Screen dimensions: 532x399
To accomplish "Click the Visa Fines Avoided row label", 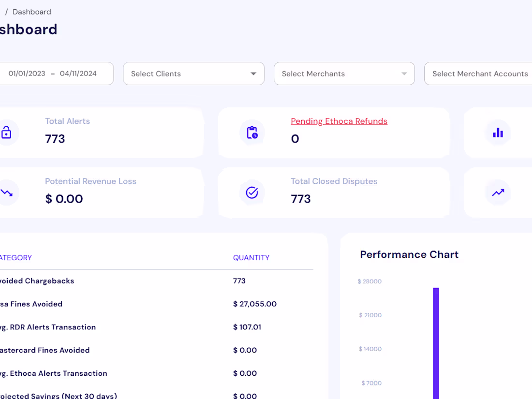I will (31, 304).
